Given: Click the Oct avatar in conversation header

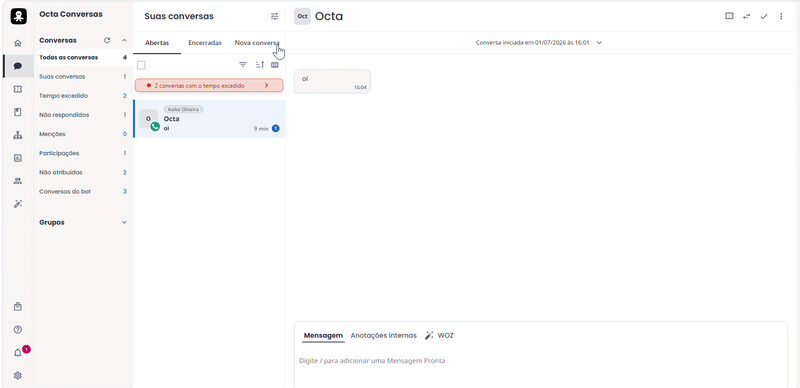Looking at the screenshot, I should [303, 16].
